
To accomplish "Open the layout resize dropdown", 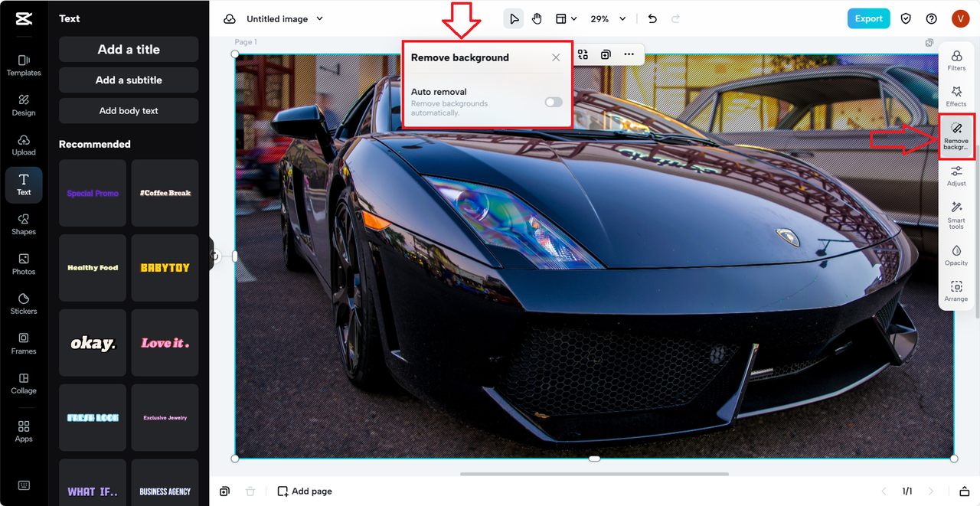I will pyautogui.click(x=566, y=18).
